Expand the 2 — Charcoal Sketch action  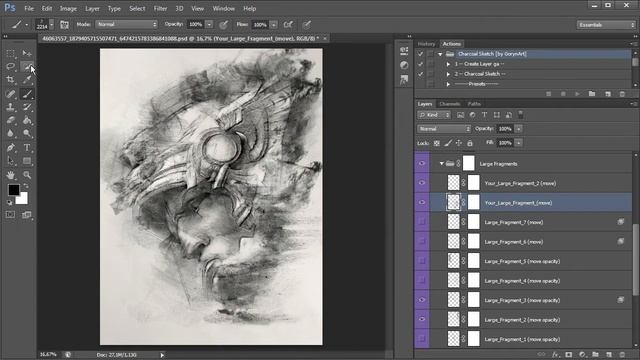pos(448,74)
